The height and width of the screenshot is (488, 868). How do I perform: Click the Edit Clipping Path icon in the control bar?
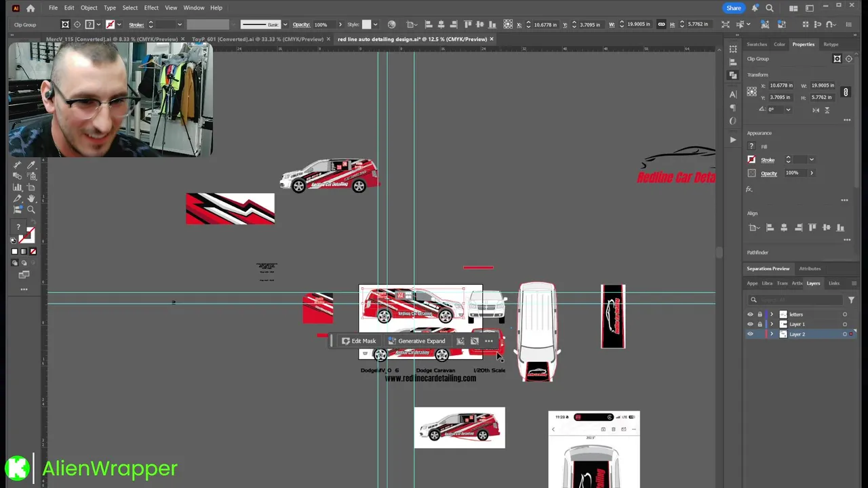coord(65,24)
